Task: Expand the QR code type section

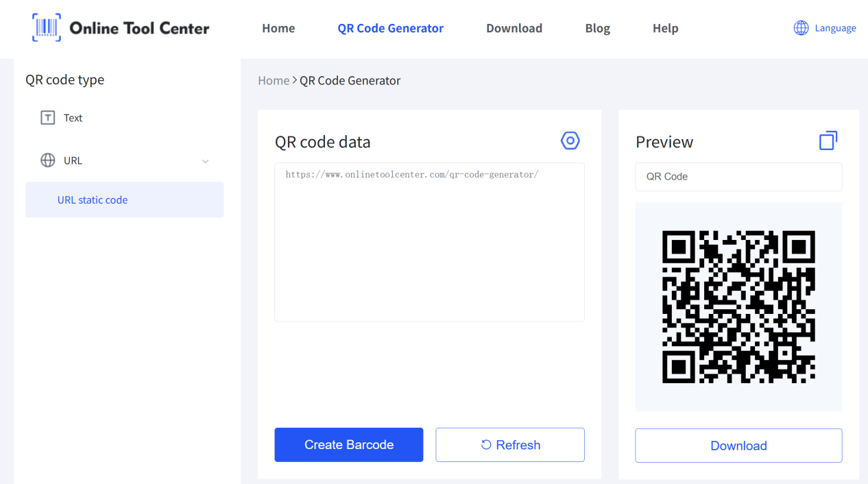Action: click(x=65, y=80)
